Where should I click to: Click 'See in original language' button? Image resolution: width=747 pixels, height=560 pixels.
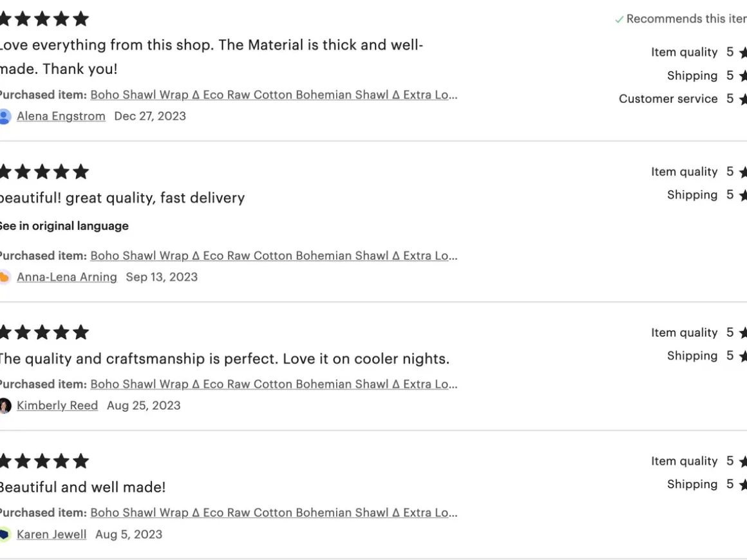(63, 226)
